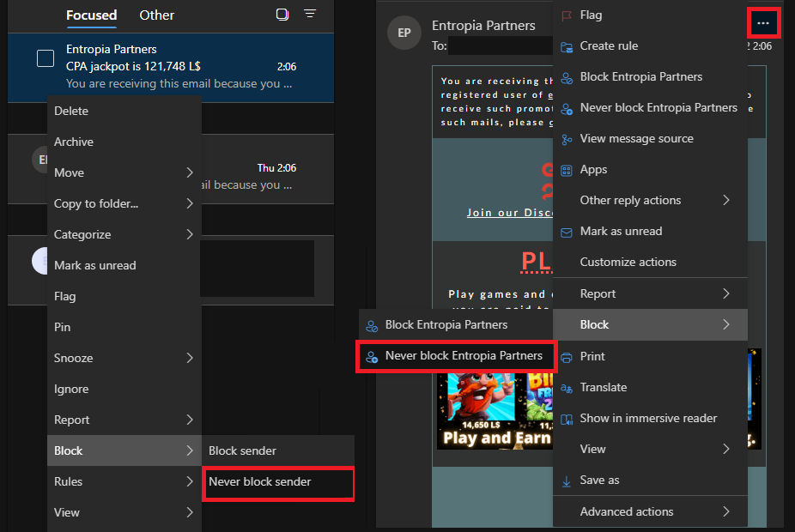The width and height of the screenshot is (795, 532).
Task: Click the select-all messages icon
Action: [282, 15]
